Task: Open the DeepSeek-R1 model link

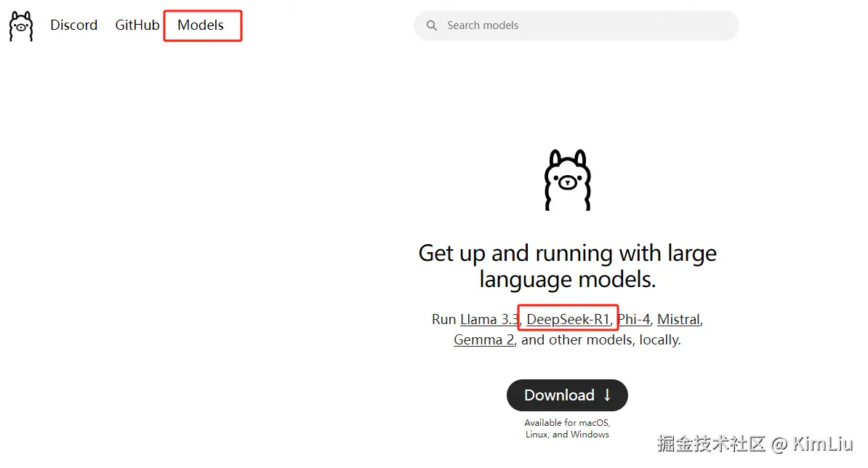Action: point(568,319)
